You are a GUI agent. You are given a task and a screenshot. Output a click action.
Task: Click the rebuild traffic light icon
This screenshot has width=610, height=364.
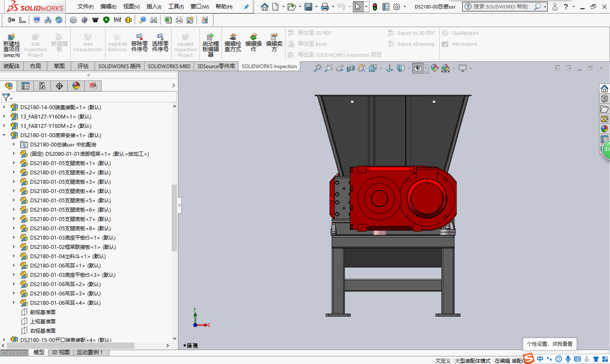375,7
